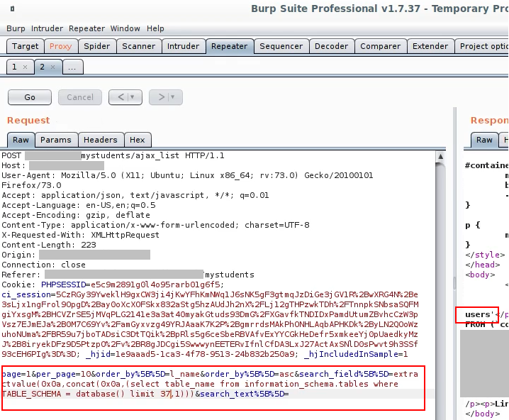The width and height of the screenshot is (509, 420).
Task: Switch to the Intruder tool tab
Action: 183,46
